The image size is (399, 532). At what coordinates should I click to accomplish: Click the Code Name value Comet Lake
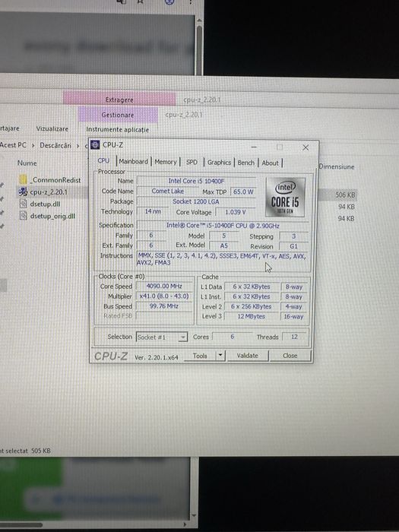coord(168,191)
